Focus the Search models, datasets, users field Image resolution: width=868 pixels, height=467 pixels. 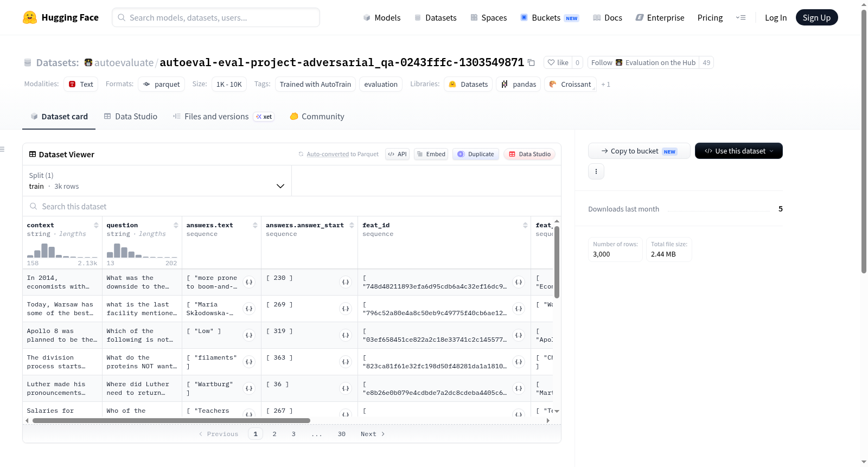pyautogui.click(x=216, y=17)
